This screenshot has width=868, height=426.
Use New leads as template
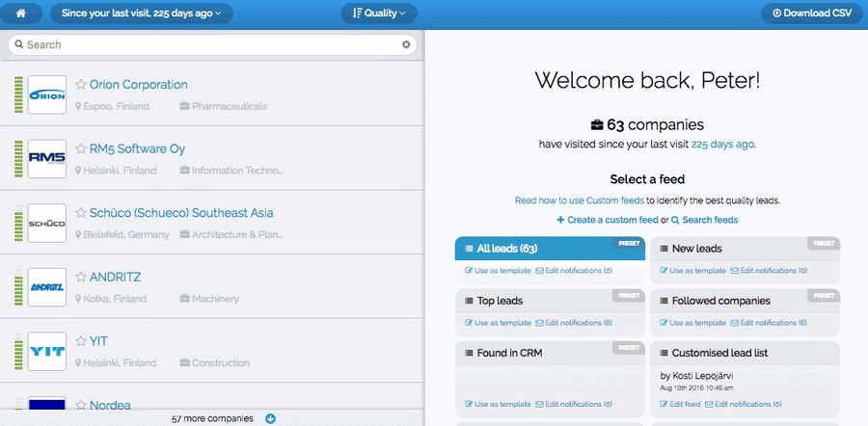tap(692, 271)
